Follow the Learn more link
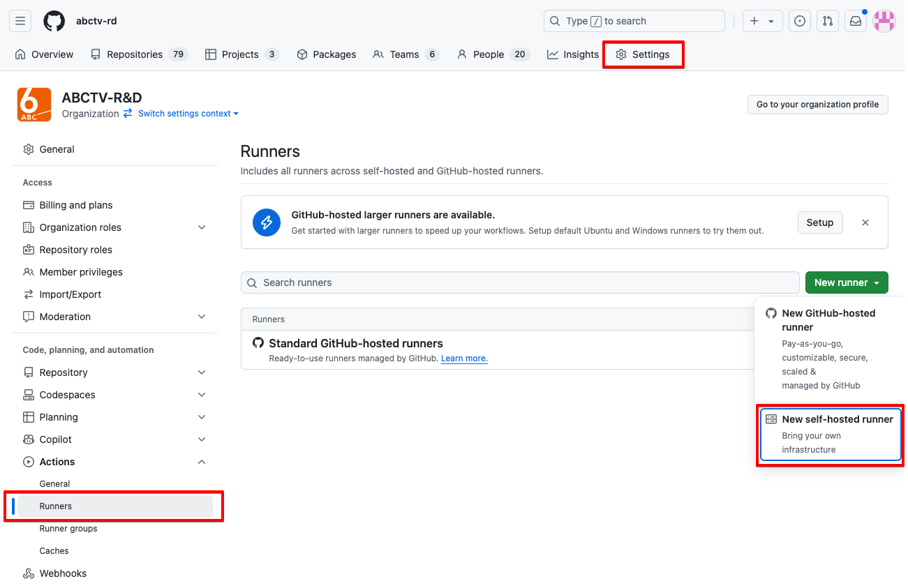Viewport: 908px width, 588px height. [x=464, y=359]
